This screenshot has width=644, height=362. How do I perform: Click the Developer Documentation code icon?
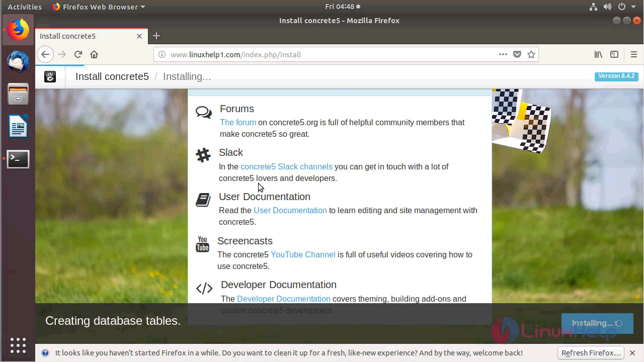tap(204, 288)
